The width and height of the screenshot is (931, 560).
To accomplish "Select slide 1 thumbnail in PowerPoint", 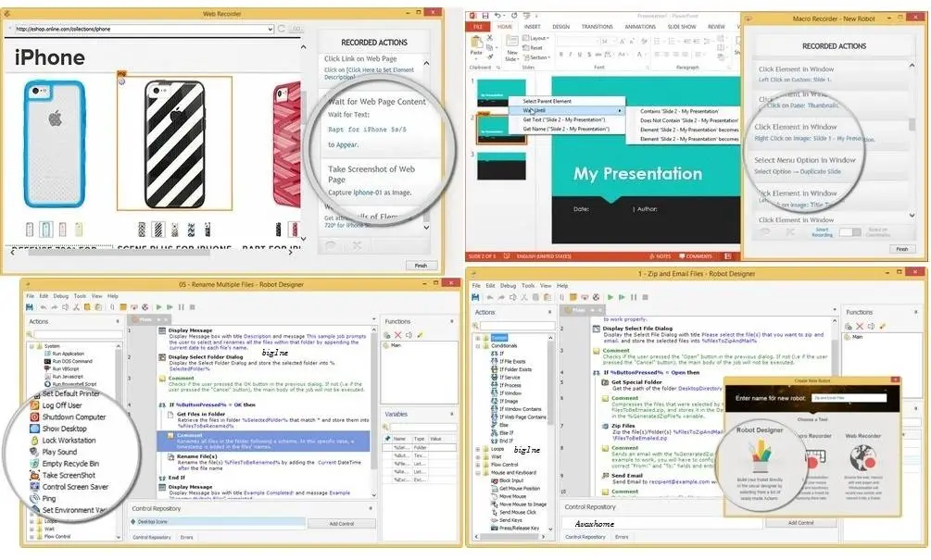I will pos(501,93).
